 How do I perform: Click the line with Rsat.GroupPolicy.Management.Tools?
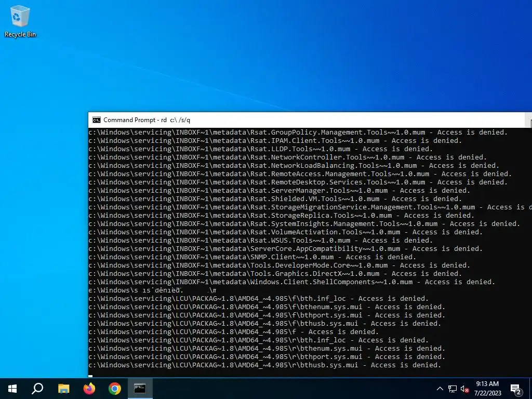(298, 132)
